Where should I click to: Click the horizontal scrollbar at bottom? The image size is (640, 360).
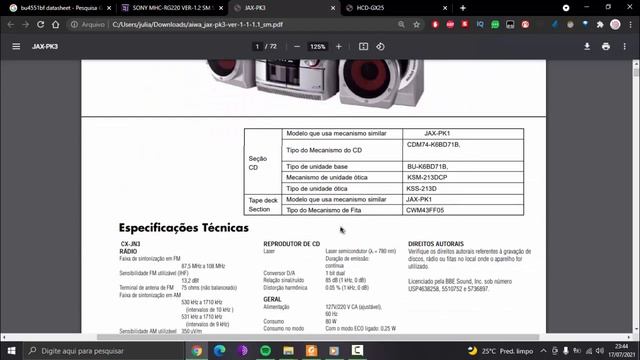pyautogui.click(x=318, y=337)
